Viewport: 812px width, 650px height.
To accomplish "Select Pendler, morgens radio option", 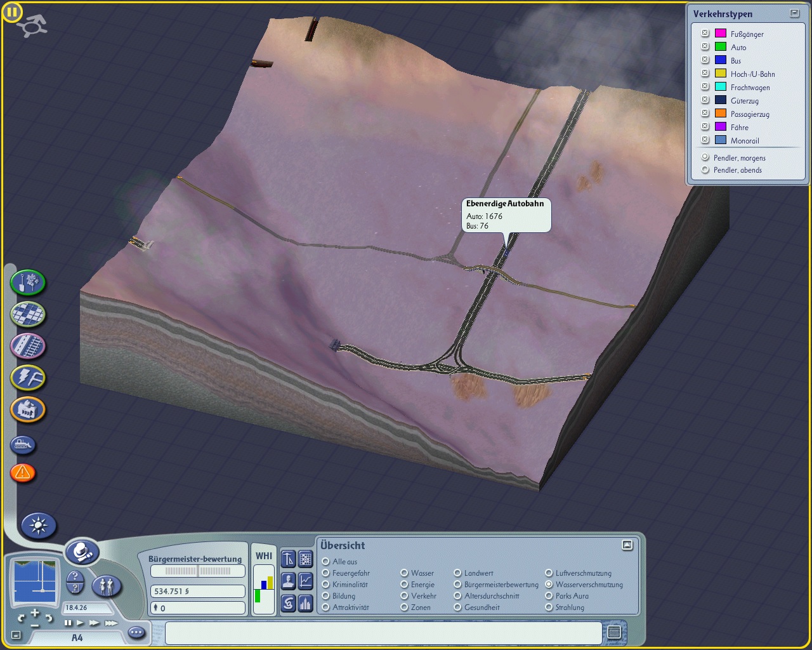I will [705, 157].
